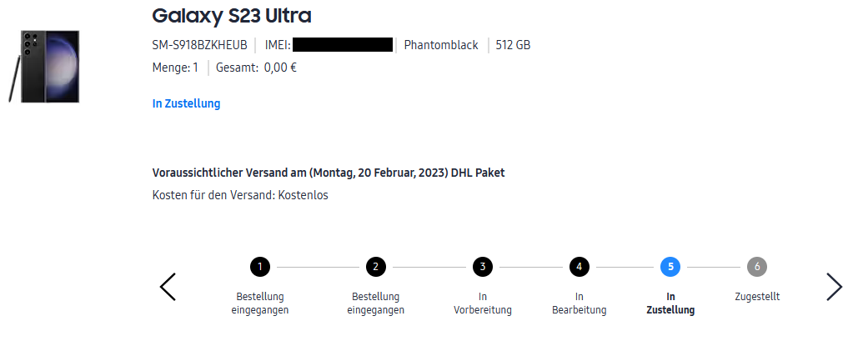Screen dimensions: 868x341
Task: Select the grey step 6 circle
Action: click(757, 267)
